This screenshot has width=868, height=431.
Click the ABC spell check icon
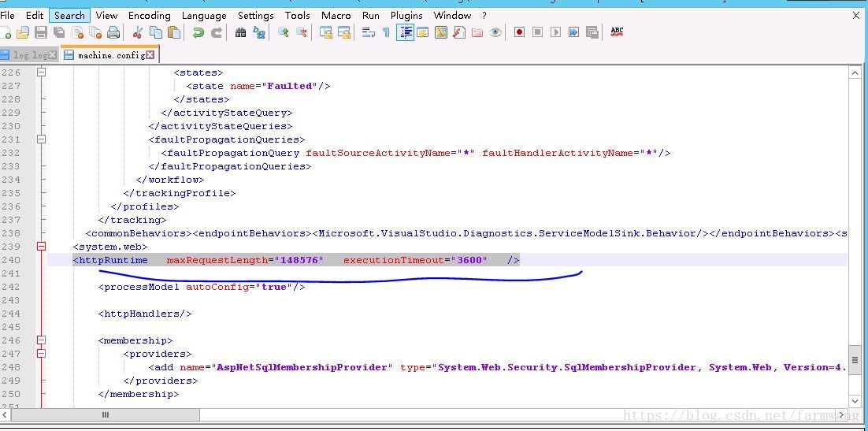(617, 32)
